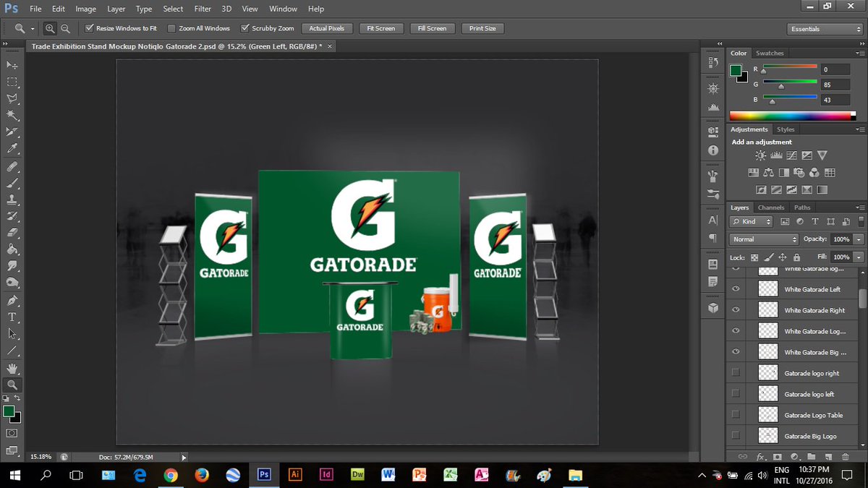Select the Move tool
Image resolution: width=868 pixels, height=488 pixels.
pyautogui.click(x=12, y=65)
